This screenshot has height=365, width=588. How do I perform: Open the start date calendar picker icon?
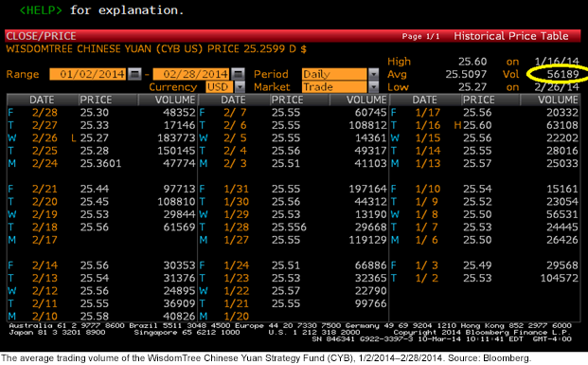[x=134, y=74]
